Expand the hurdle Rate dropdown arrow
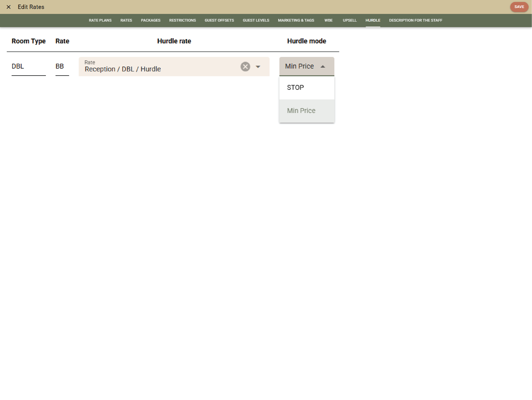The image size is (532, 400). click(258, 67)
